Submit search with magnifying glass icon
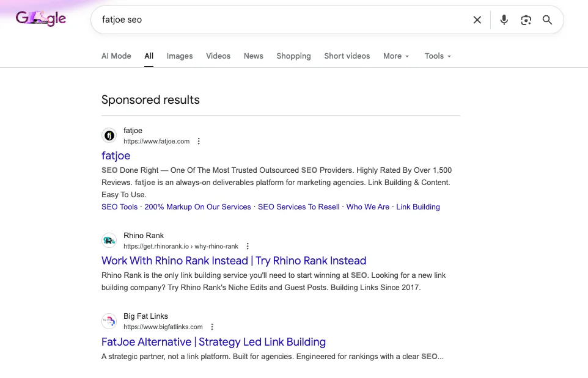 pyautogui.click(x=547, y=20)
